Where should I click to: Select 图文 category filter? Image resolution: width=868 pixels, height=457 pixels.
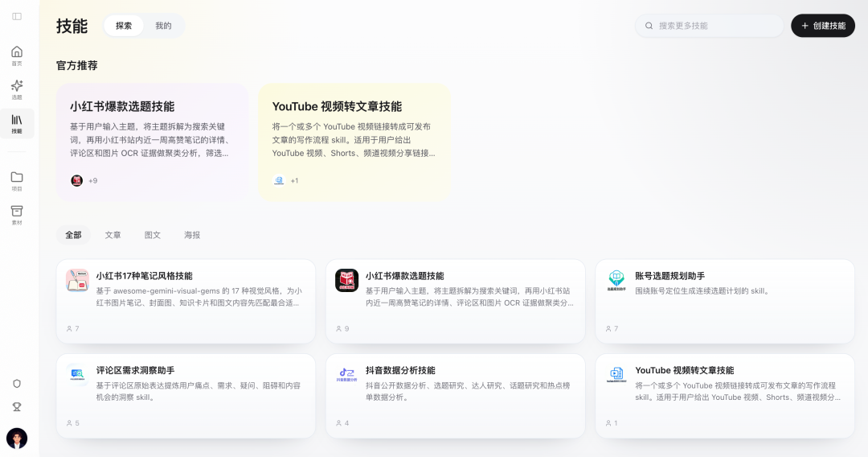pos(153,235)
